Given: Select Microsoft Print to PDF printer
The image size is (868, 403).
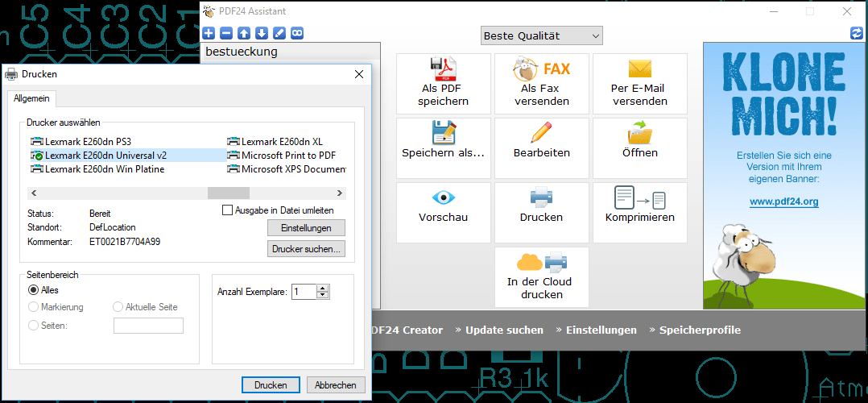Looking at the screenshot, I should click(281, 156).
